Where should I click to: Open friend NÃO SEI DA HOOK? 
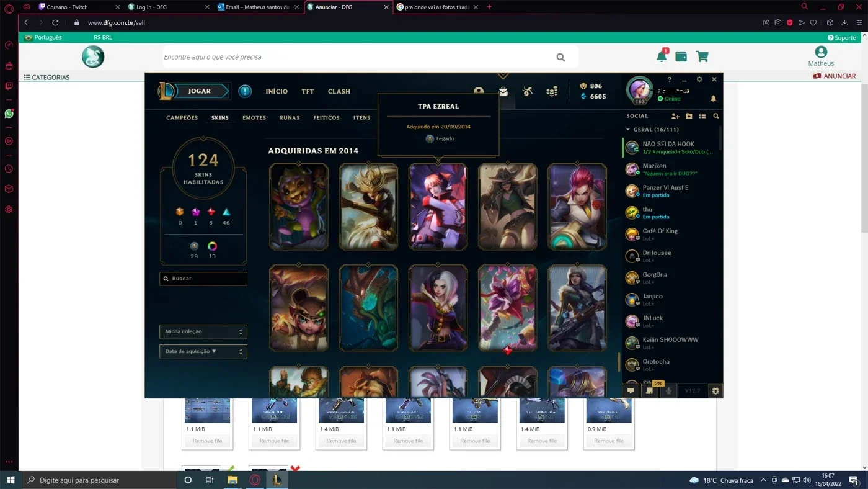(x=672, y=148)
